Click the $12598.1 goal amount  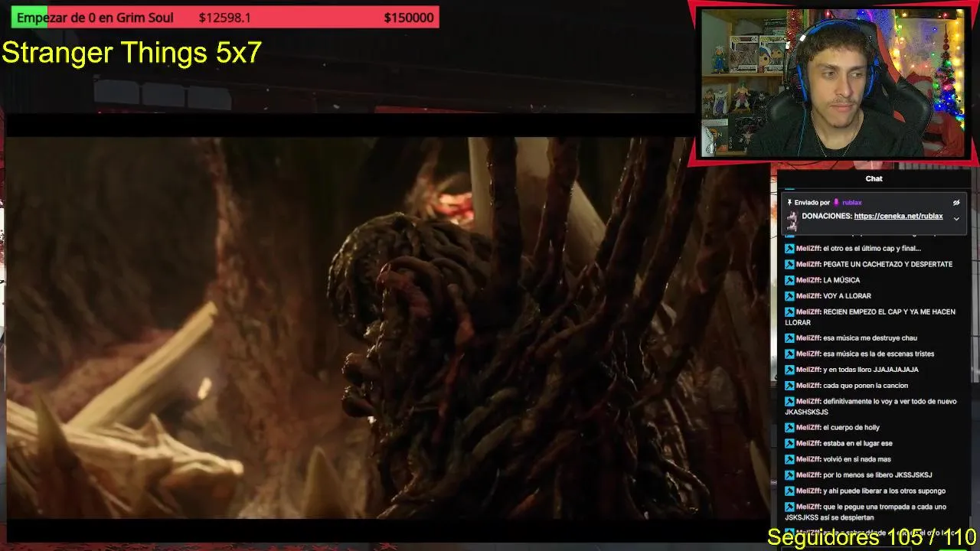(x=224, y=18)
